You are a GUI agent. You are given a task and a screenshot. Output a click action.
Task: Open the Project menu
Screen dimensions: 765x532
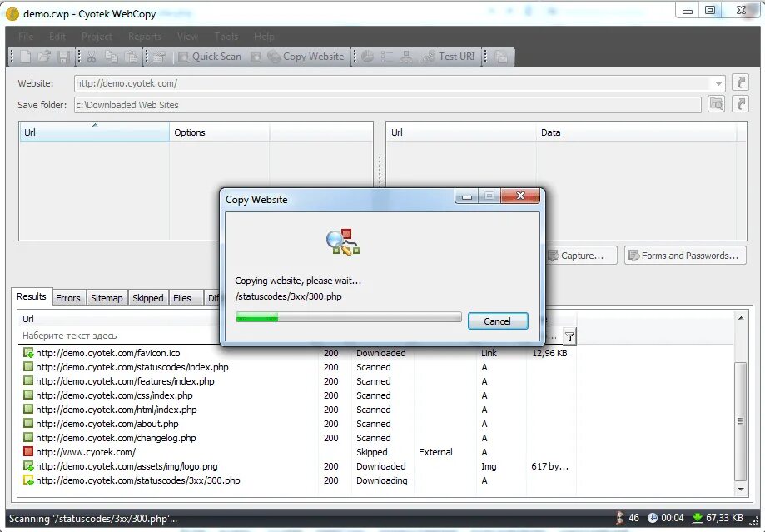click(97, 37)
